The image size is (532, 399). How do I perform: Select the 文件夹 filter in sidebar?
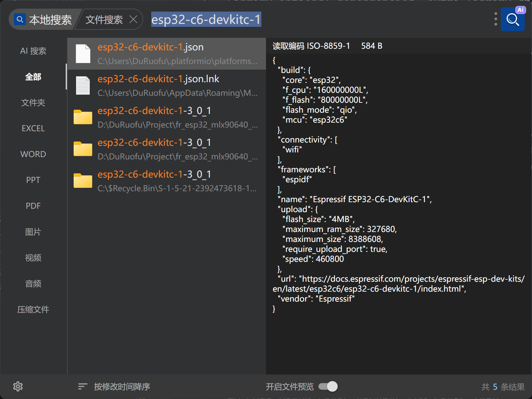pyautogui.click(x=33, y=103)
